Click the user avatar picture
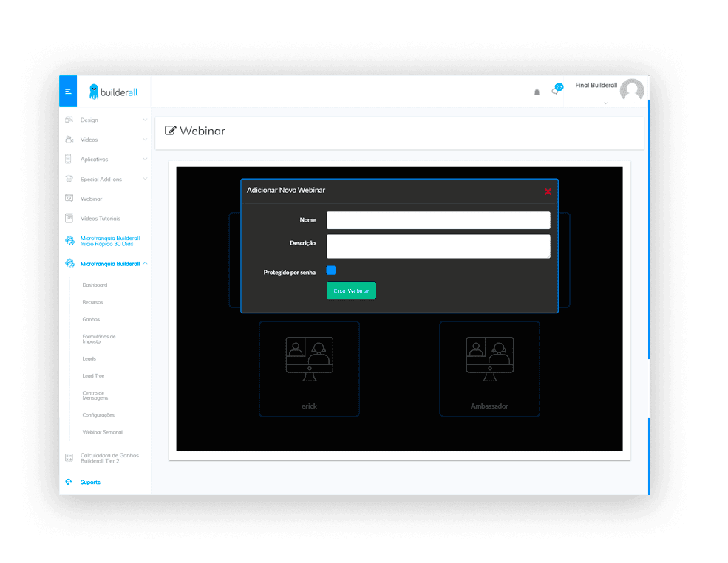The image size is (728, 563). (x=632, y=89)
